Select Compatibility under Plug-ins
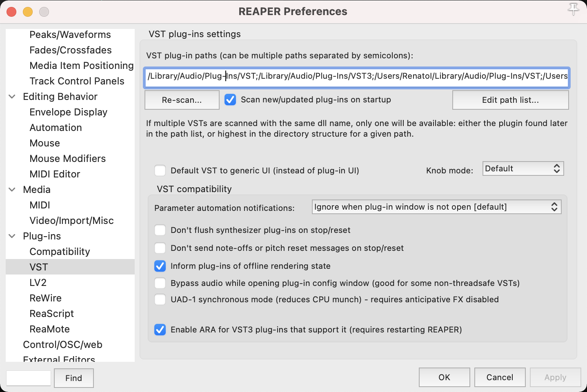The width and height of the screenshot is (587, 392). (x=60, y=252)
